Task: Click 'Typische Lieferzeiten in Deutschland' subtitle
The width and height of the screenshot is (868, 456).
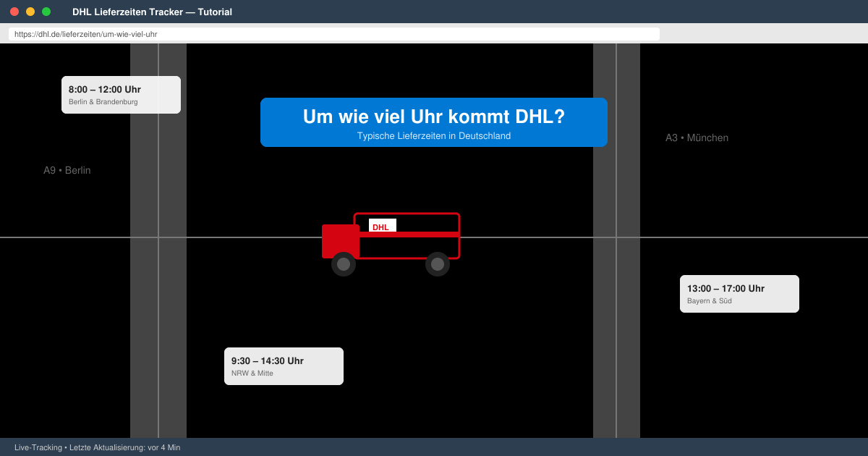Action: (x=434, y=136)
